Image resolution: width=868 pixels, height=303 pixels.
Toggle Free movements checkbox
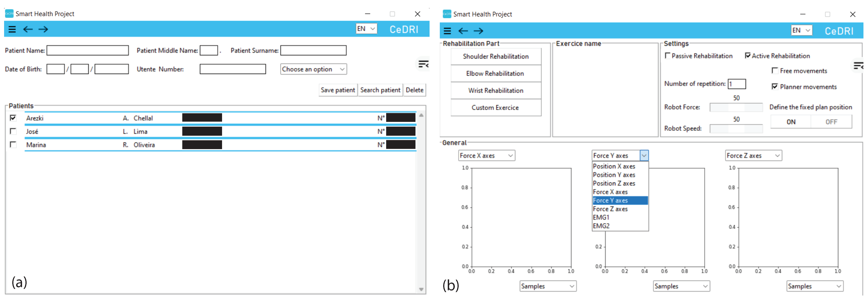pyautogui.click(x=775, y=71)
